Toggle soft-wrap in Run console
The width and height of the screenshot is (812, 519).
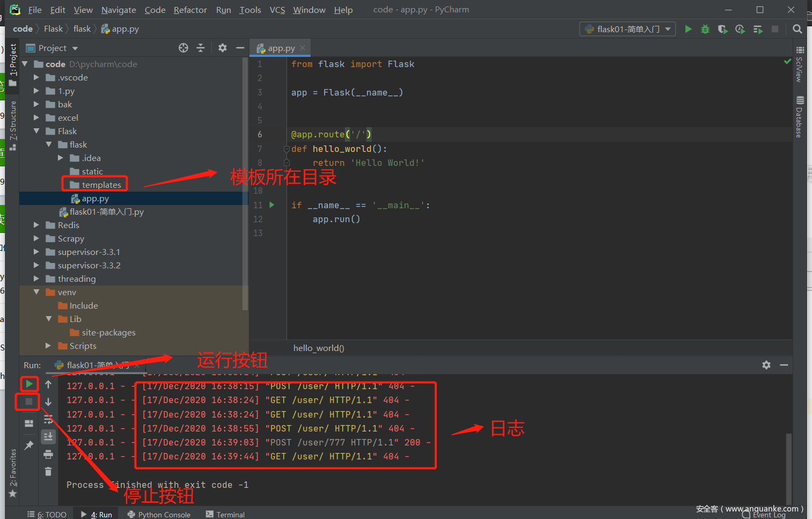(x=48, y=419)
